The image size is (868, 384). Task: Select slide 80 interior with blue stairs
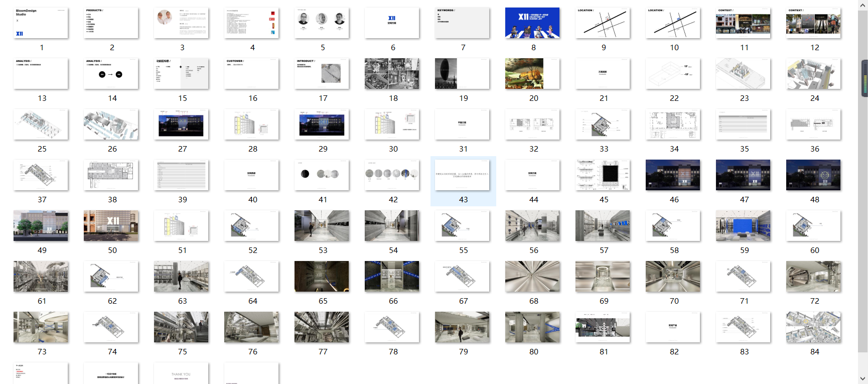pyautogui.click(x=532, y=327)
